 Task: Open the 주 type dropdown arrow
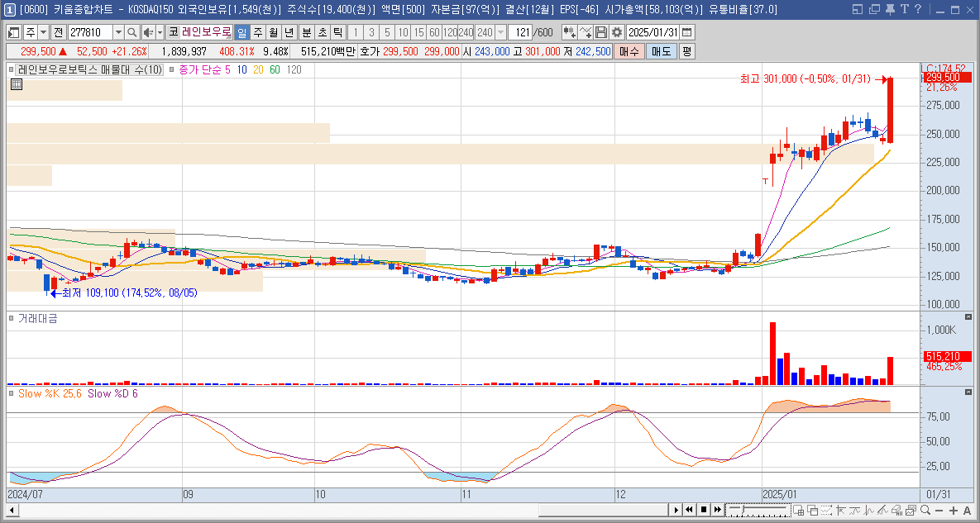pos(43,32)
